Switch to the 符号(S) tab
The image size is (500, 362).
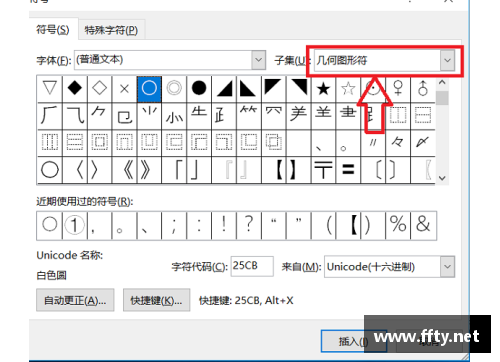[x=53, y=30]
